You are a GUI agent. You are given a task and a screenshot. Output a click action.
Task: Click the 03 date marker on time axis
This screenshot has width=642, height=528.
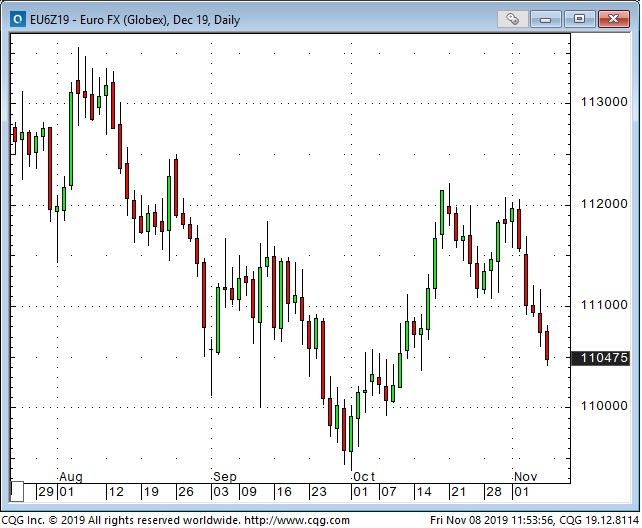click(x=221, y=492)
